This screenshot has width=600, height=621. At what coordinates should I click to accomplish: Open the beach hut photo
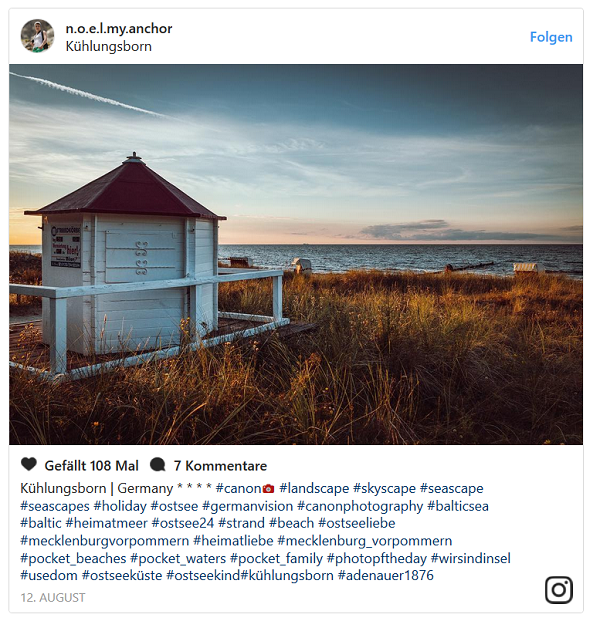tap(296, 254)
